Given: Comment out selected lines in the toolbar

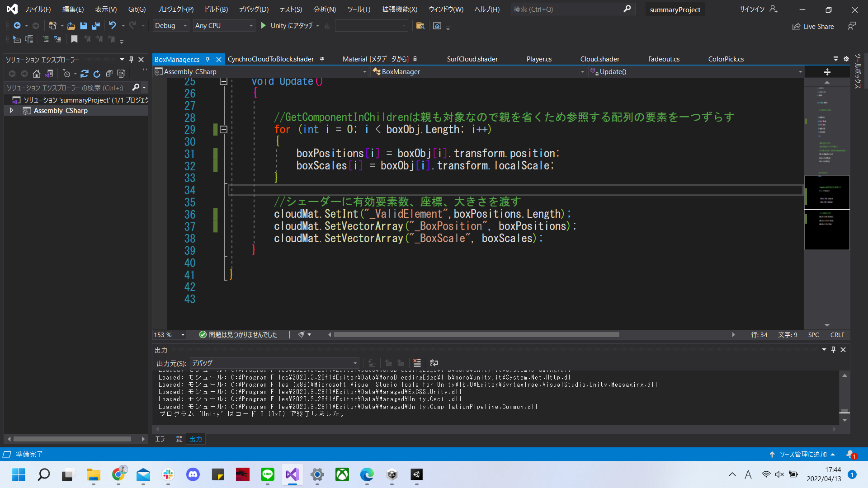Looking at the screenshot, I should (x=46, y=39).
